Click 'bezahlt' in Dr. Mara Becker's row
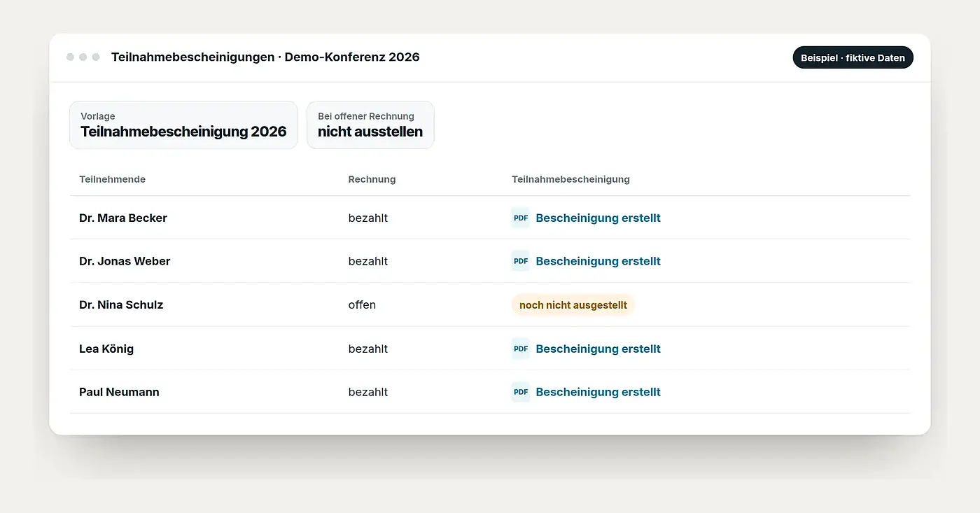The width and height of the screenshot is (980, 513). tap(368, 218)
